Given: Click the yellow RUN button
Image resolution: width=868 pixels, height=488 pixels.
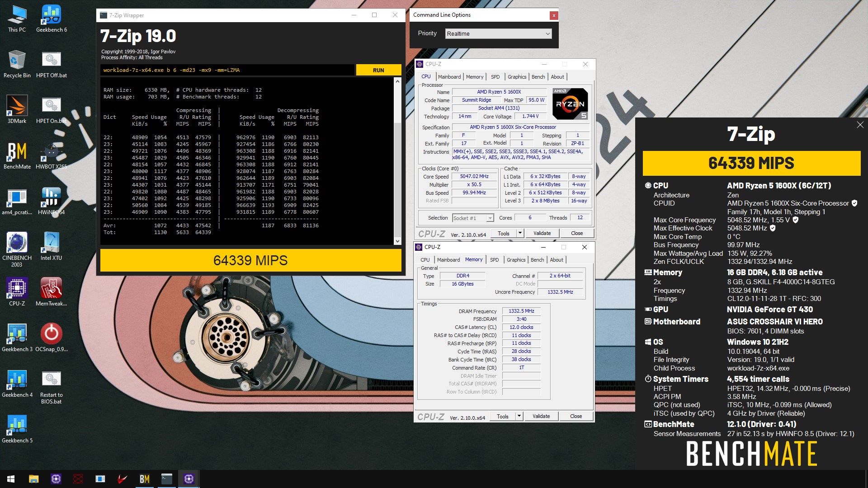Looking at the screenshot, I should pyautogui.click(x=378, y=70).
